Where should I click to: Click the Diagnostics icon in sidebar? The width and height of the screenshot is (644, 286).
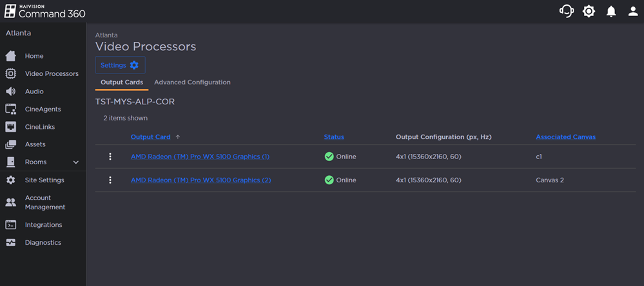(x=11, y=243)
